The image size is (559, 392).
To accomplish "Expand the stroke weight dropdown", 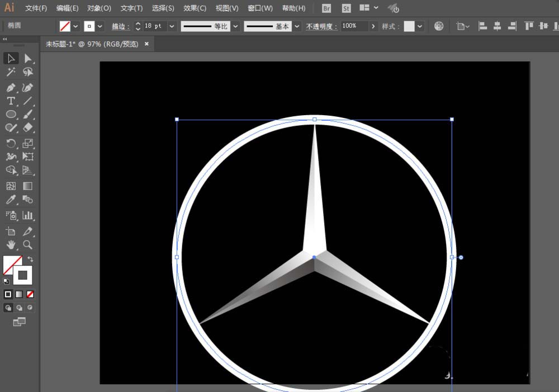I will pos(171,26).
